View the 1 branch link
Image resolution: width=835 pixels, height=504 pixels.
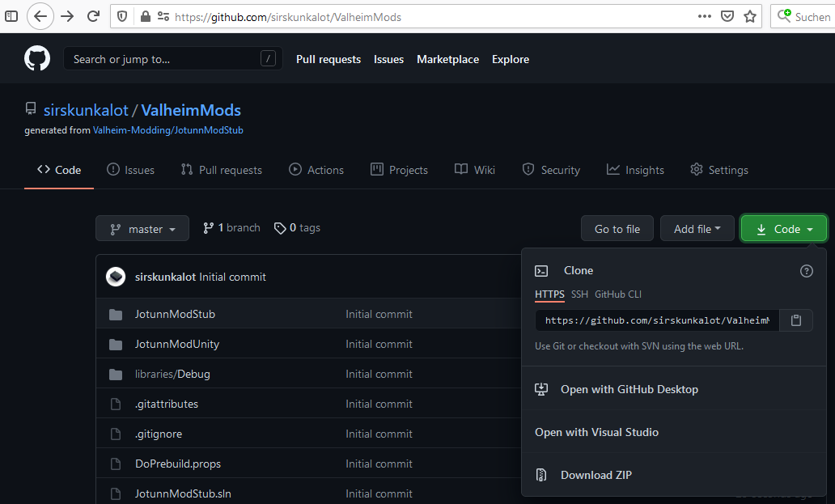point(231,228)
